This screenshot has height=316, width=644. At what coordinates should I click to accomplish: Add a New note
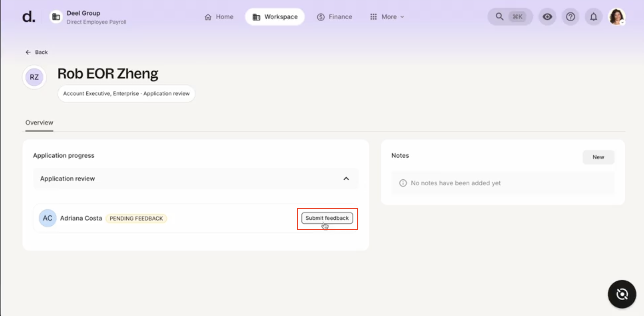[598, 157]
